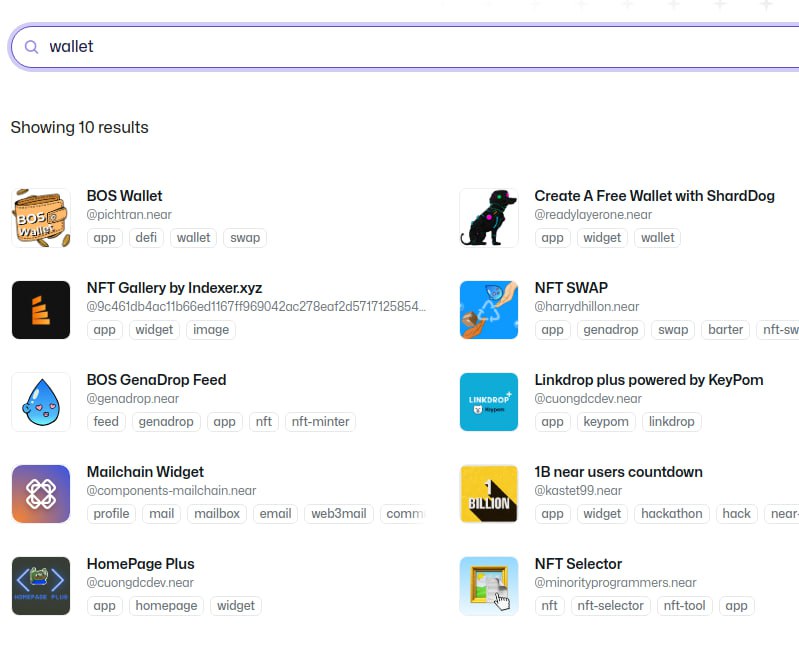Click the HomePage Plus app icon

click(41, 586)
